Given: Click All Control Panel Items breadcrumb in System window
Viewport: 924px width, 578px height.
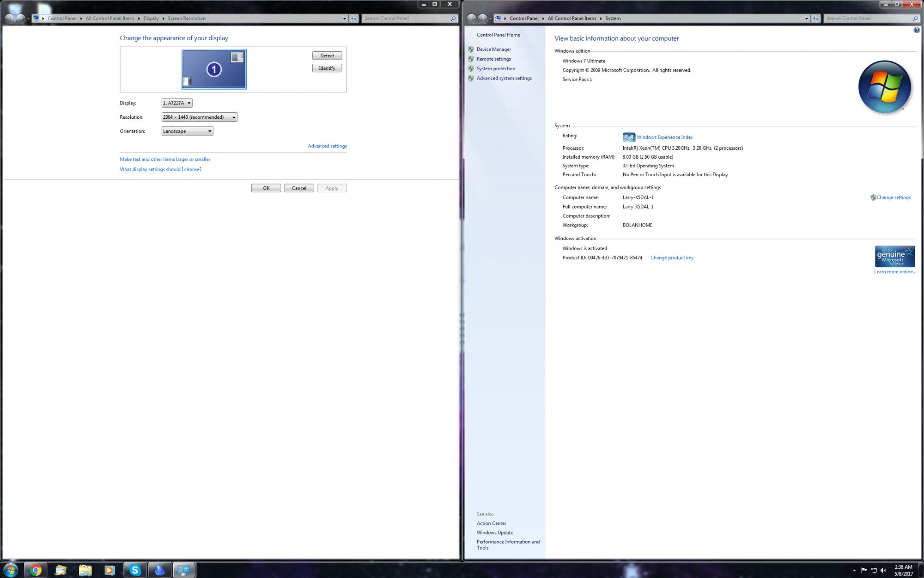Looking at the screenshot, I should [x=571, y=18].
